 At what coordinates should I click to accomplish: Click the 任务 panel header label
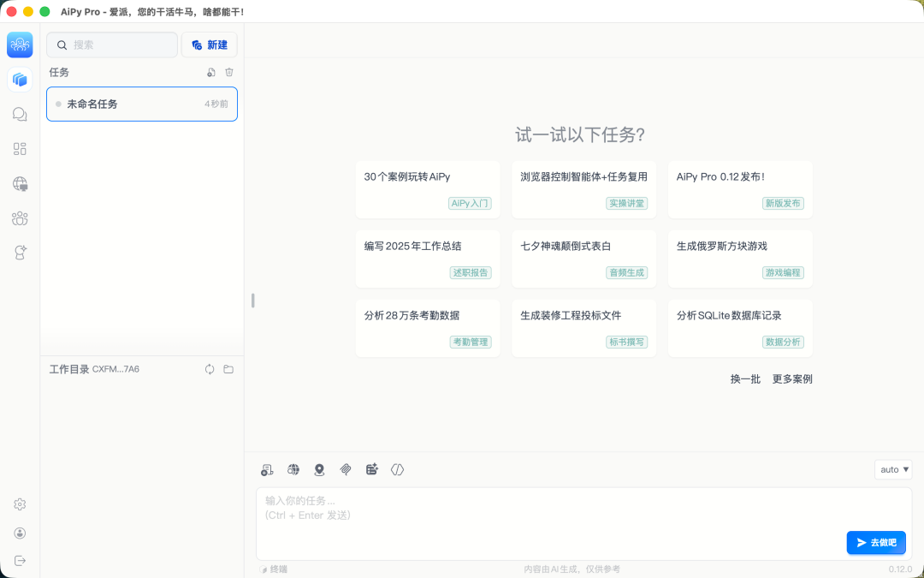pos(59,72)
